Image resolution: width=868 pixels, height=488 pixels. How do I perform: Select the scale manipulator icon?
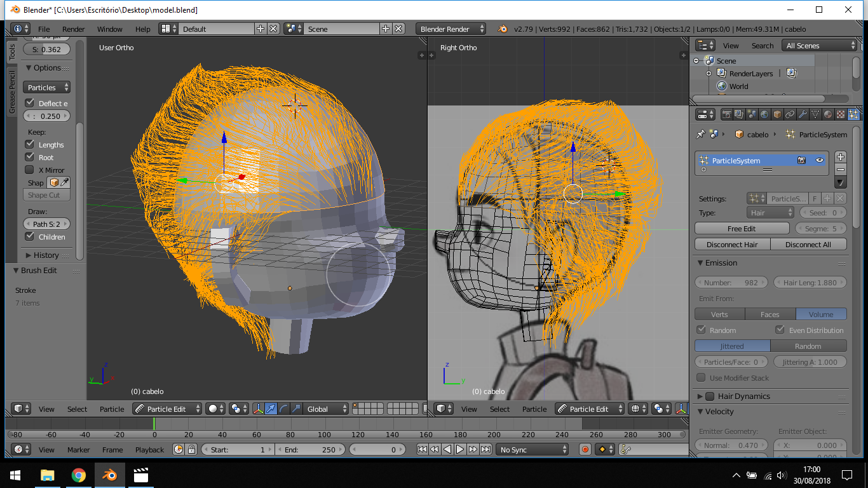point(296,409)
